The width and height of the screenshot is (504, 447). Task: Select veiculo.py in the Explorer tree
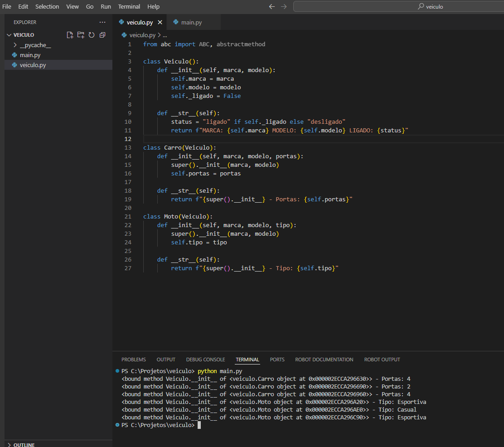tap(58, 65)
